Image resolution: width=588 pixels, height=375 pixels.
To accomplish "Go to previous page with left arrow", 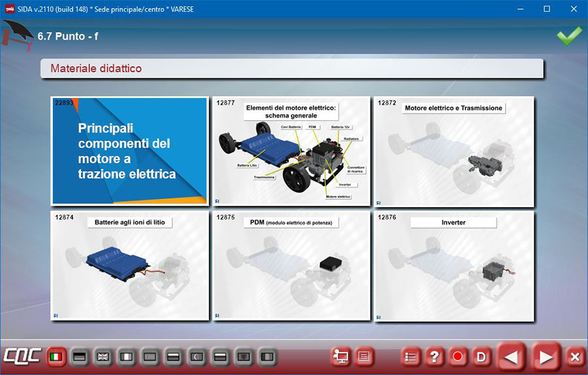I will [512, 357].
